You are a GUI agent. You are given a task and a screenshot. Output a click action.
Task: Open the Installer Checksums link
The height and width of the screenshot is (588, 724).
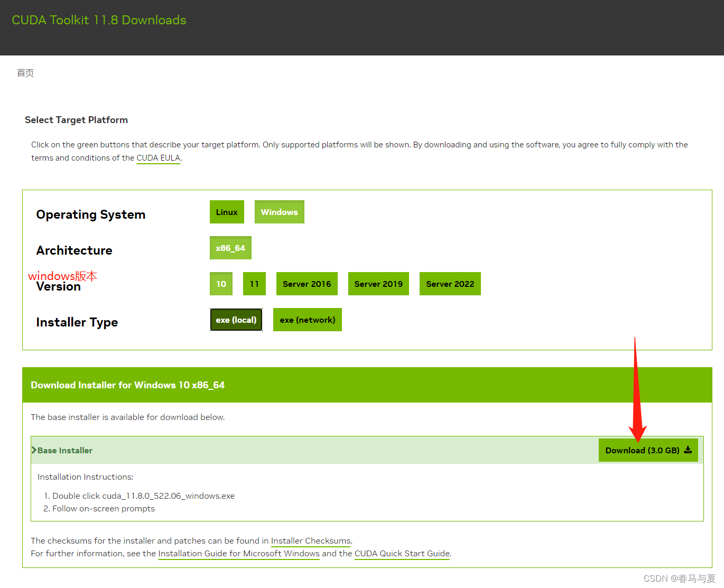coord(311,541)
